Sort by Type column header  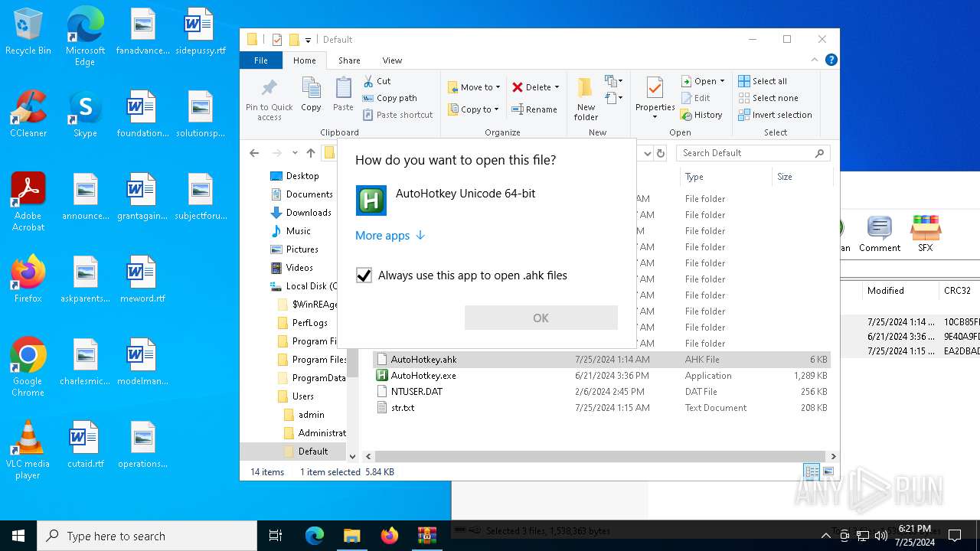(725, 177)
